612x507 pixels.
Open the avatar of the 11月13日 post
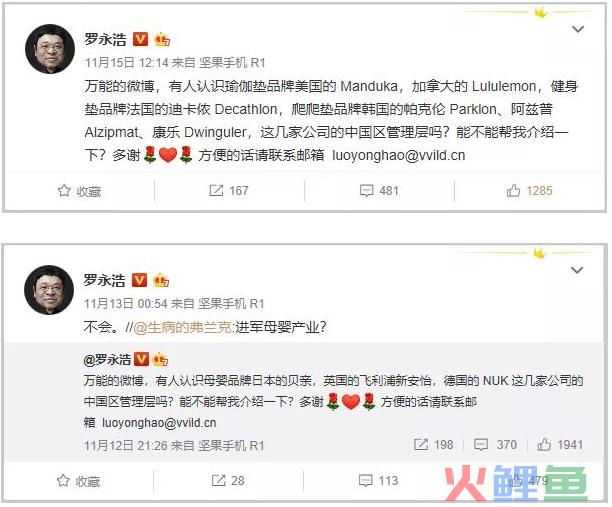(x=49, y=290)
